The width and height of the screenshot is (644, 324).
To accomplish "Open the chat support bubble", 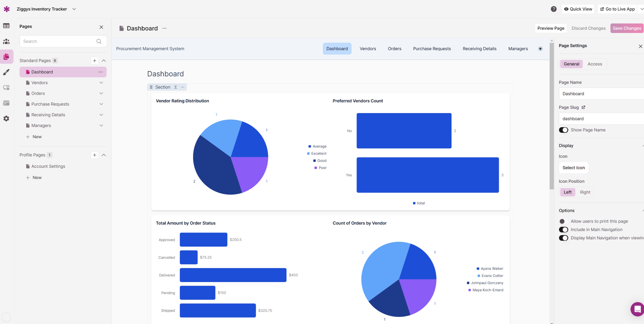I will (637, 309).
